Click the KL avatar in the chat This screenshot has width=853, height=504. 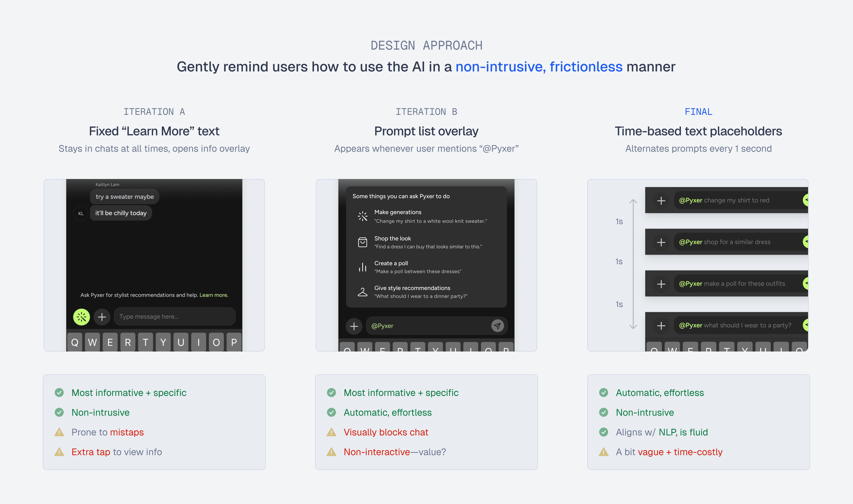point(81,213)
